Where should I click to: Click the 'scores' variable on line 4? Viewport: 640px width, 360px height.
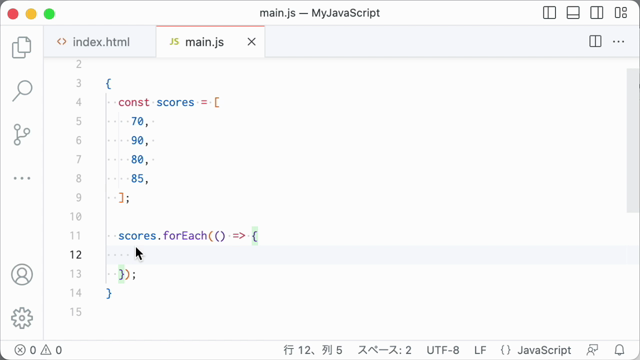(175, 102)
